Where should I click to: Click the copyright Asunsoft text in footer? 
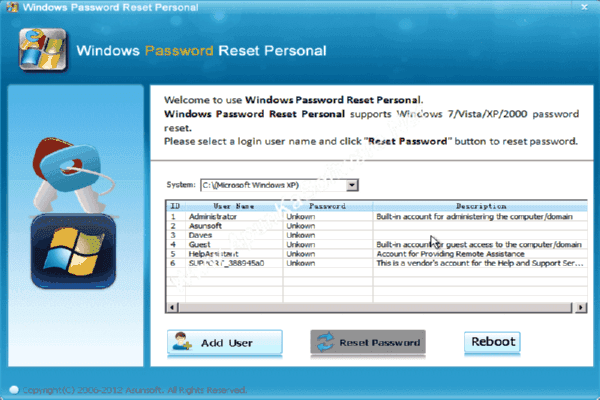[x=135, y=390]
